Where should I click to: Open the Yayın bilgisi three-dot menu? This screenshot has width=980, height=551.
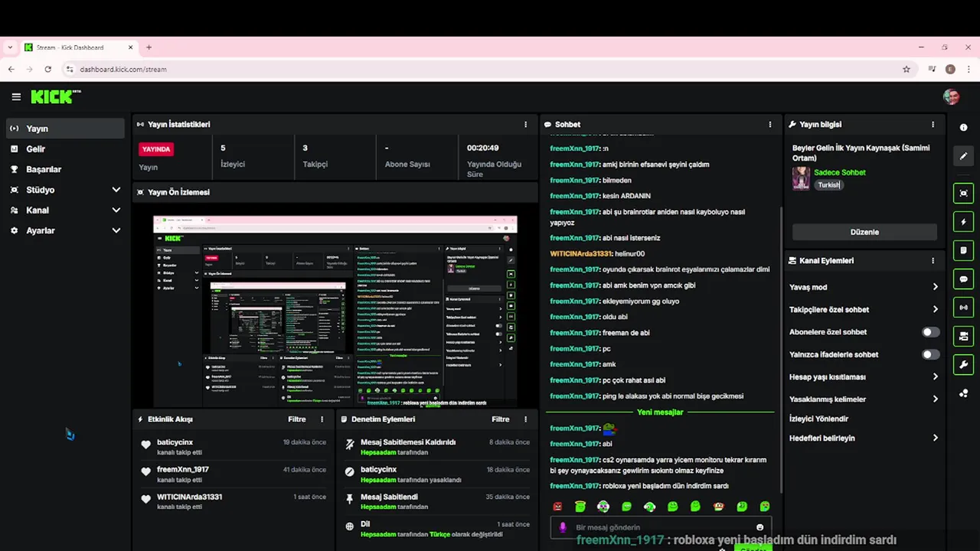click(x=933, y=124)
